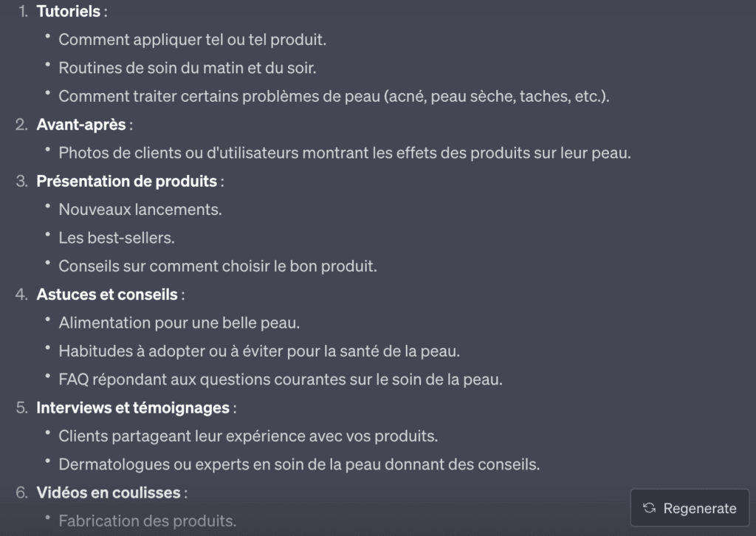
Task: Click the "Avant-après" heading
Action: click(81, 125)
